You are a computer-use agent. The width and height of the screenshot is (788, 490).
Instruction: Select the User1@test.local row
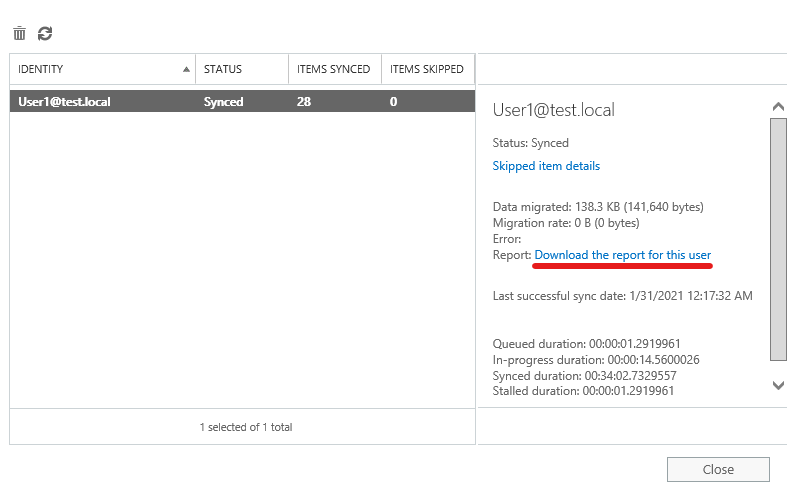242,102
